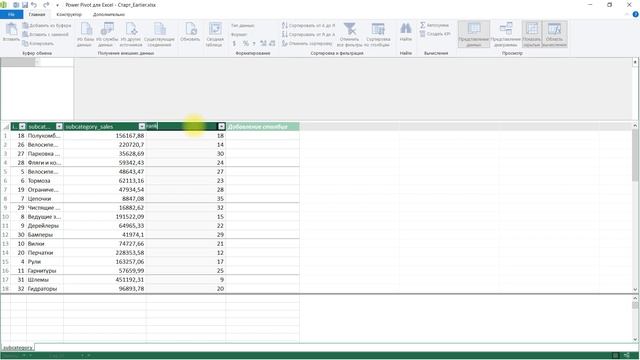Open filter dropdown of first id column

(22, 127)
